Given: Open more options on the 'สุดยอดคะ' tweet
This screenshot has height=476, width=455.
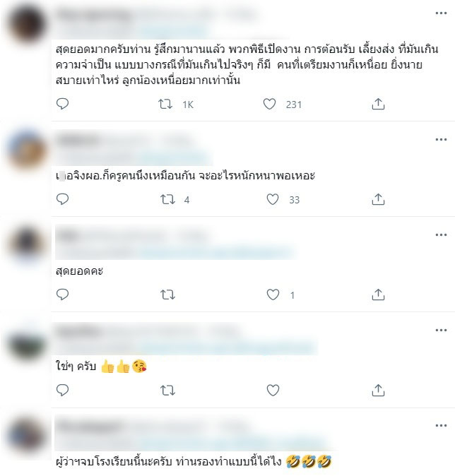Looking at the screenshot, I should pyautogui.click(x=441, y=235).
